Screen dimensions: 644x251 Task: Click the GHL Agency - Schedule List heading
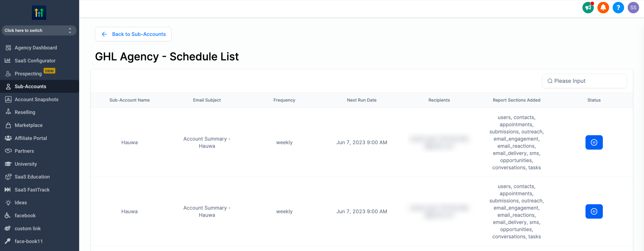[x=167, y=56]
